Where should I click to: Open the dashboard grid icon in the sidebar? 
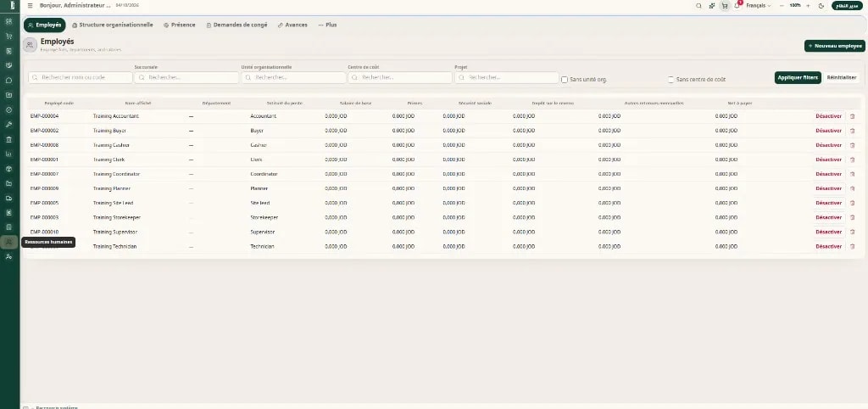pos(8,21)
